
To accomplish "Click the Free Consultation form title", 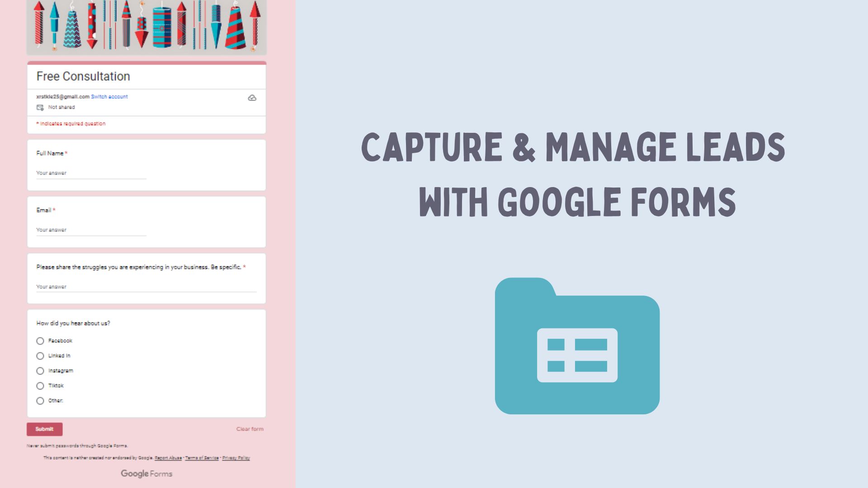I will click(x=83, y=76).
